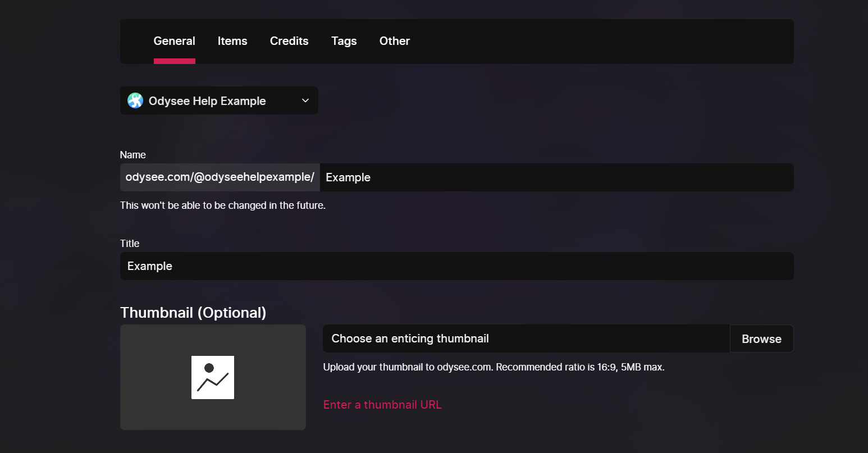Go to the Credits tab

pyautogui.click(x=289, y=41)
